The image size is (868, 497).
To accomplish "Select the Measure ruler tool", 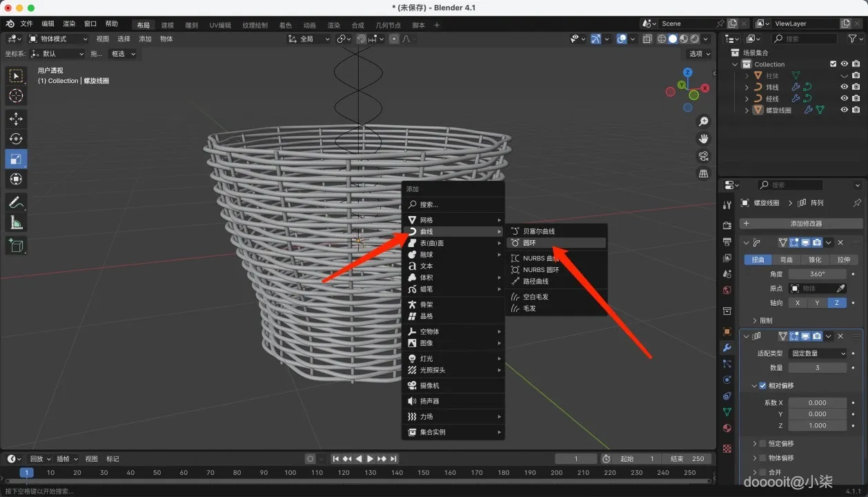I will click(16, 222).
